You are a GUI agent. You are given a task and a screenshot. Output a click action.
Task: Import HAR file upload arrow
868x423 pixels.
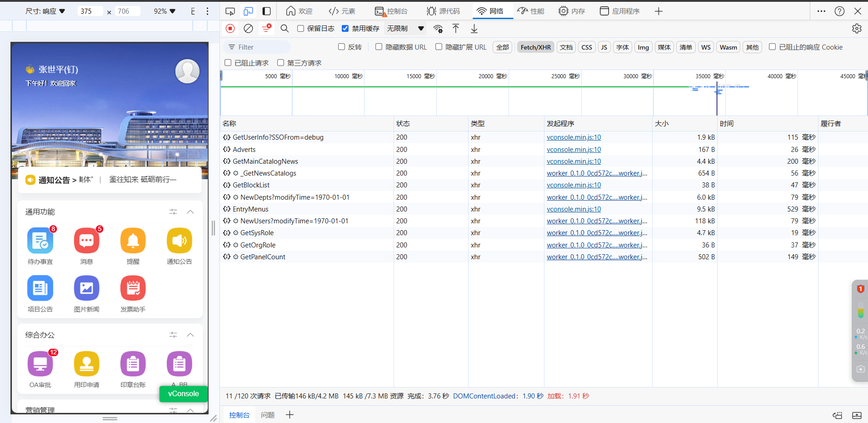coord(456,29)
